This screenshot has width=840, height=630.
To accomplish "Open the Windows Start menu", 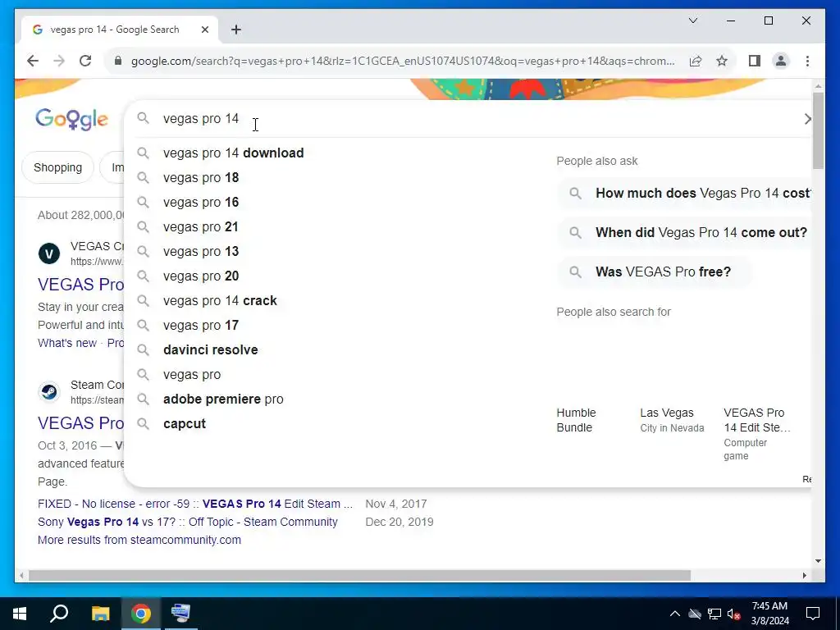I will point(20,614).
